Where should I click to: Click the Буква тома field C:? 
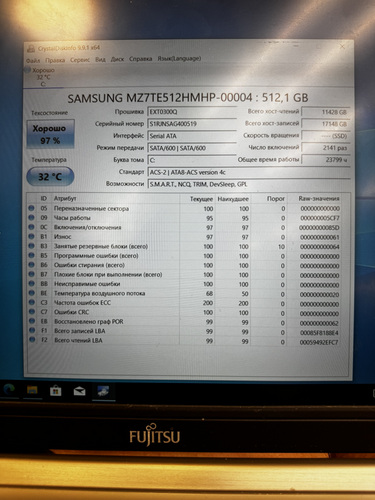[192, 160]
